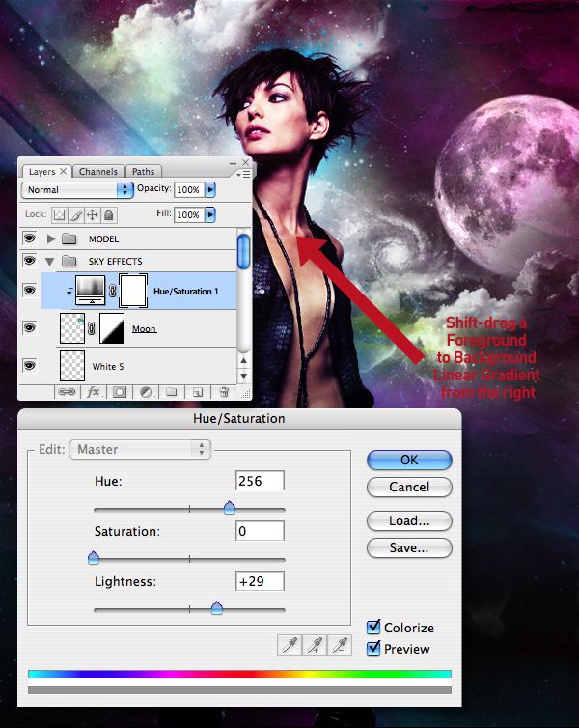Create a new group folder icon
Image resolution: width=579 pixels, height=728 pixels.
(x=172, y=392)
